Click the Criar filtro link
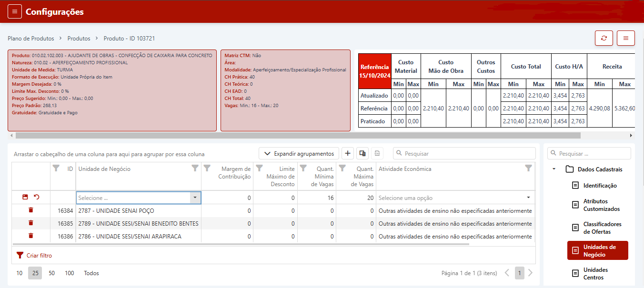Screen dimensions: 644x288 pyautogui.click(x=39, y=256)
